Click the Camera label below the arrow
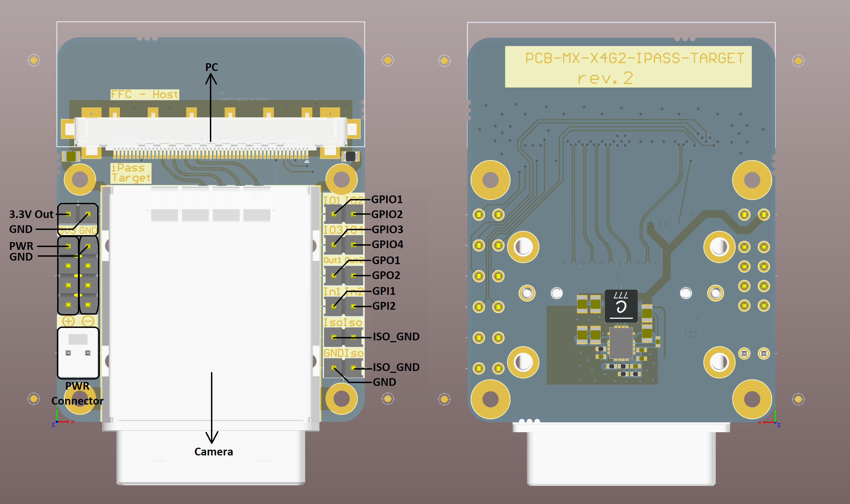Screen dimensions: 850x504 tap(213, 451)
